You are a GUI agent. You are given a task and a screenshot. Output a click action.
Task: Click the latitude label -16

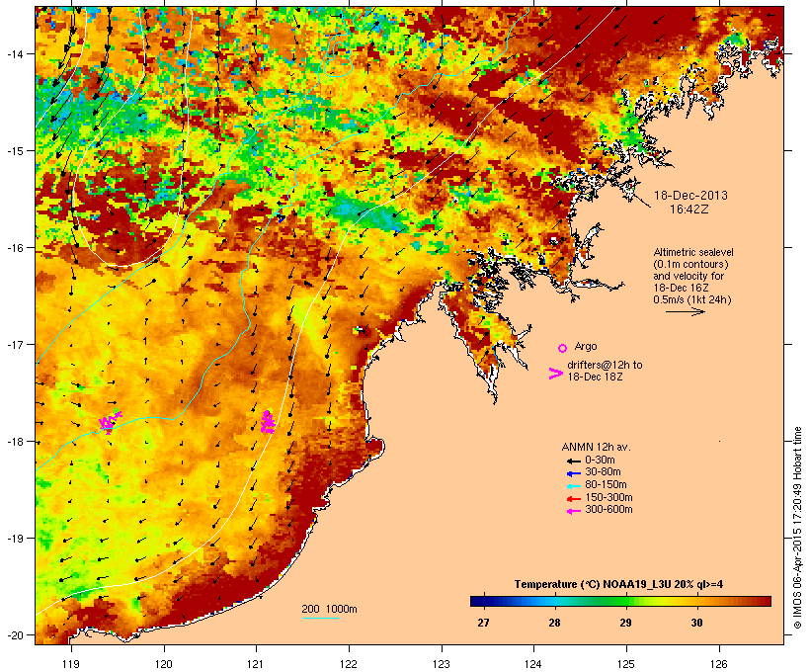pos(14,248)
